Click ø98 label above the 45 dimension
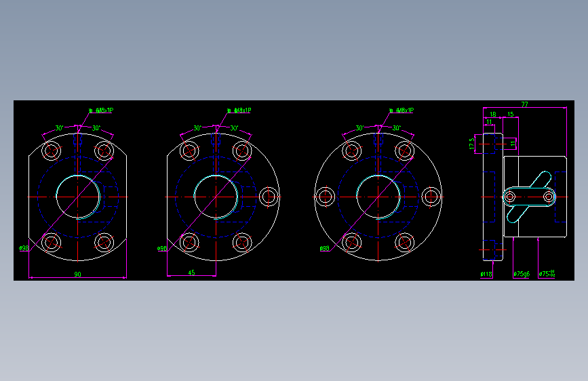The width and height of the screenshot is (588, 381). click(x=162, y=248)
